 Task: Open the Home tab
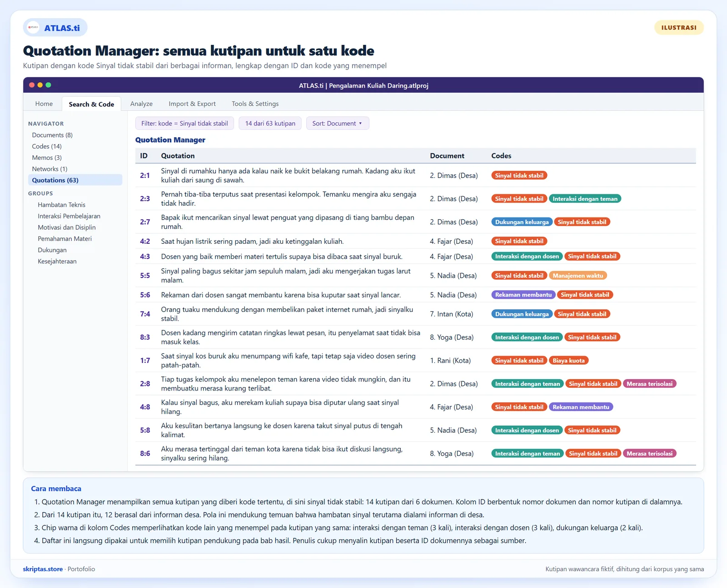[x=44, y=104]
